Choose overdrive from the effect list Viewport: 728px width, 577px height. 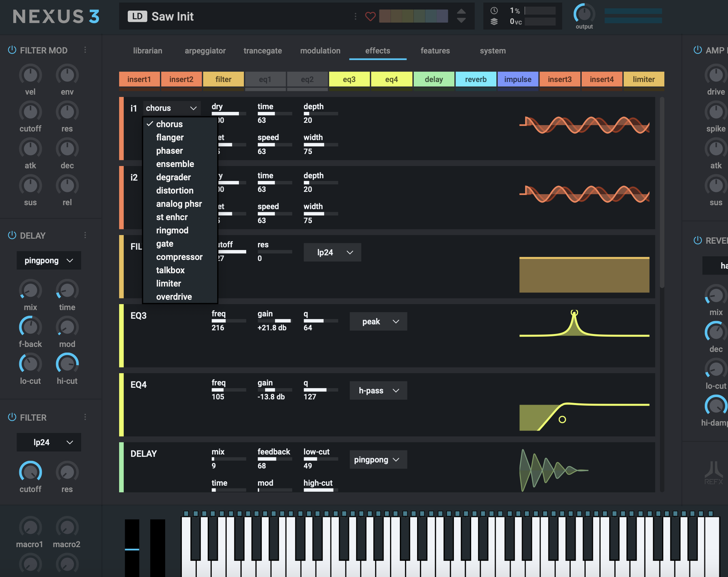click(180, 297)
